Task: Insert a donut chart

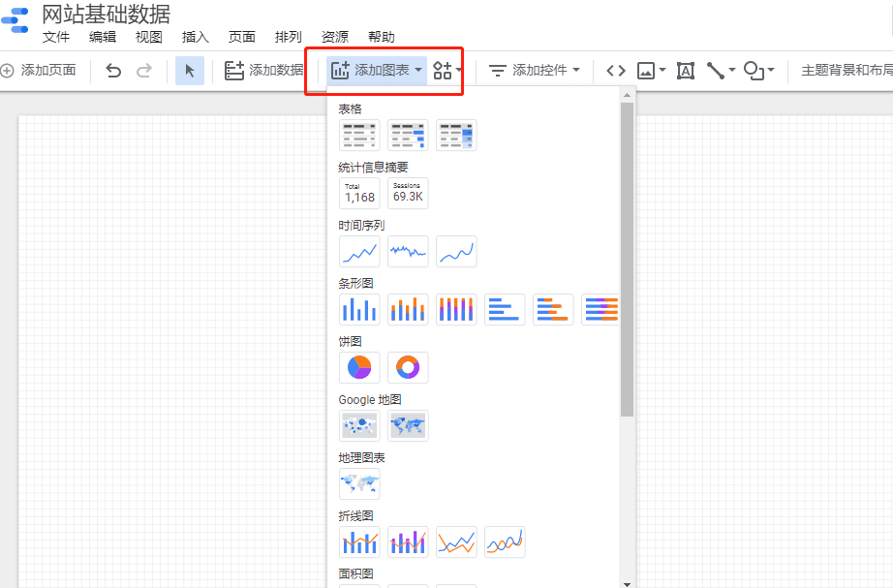Action: (408, 367)
